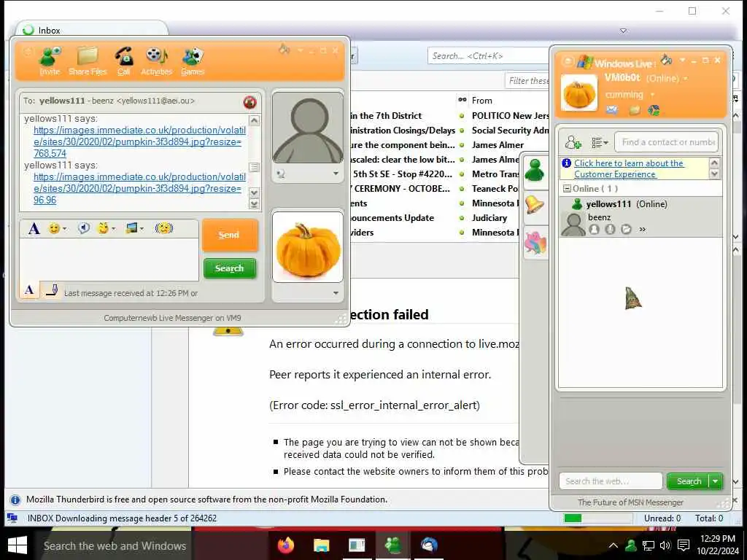Expand contact display picture options arrow
The image size is (747, 560).
(336, 174)
